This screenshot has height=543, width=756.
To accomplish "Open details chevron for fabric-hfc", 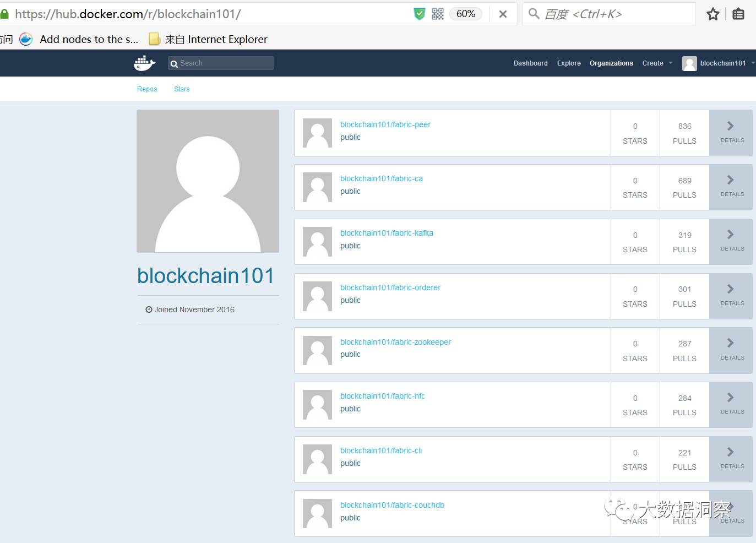I will [x=731, y=398].
